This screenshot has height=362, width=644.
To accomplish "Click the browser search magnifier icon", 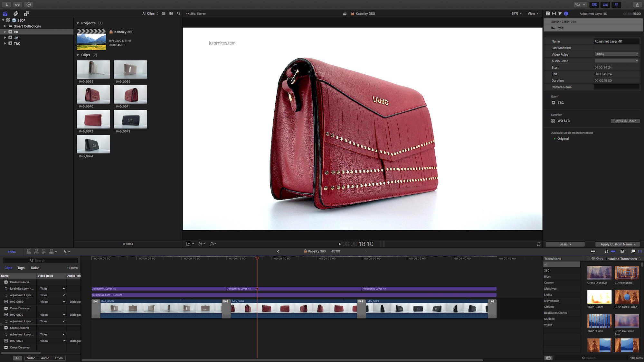I will [179, 14].
